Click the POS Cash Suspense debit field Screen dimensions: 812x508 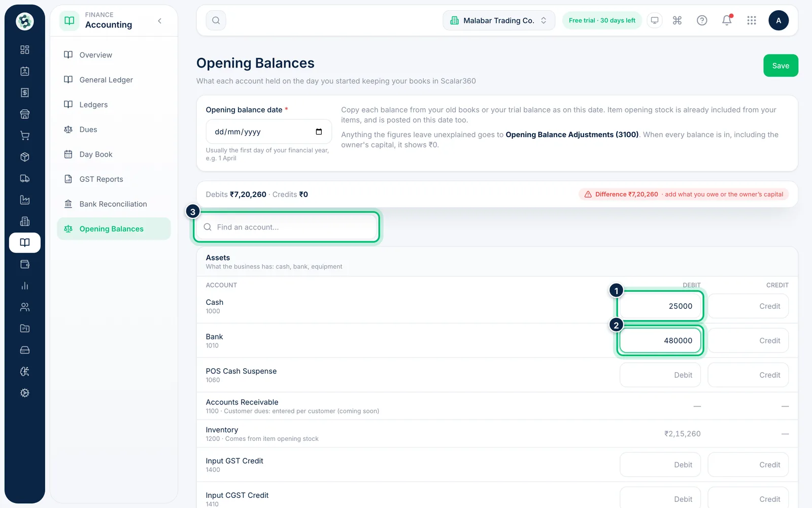(x=660, y=375)
